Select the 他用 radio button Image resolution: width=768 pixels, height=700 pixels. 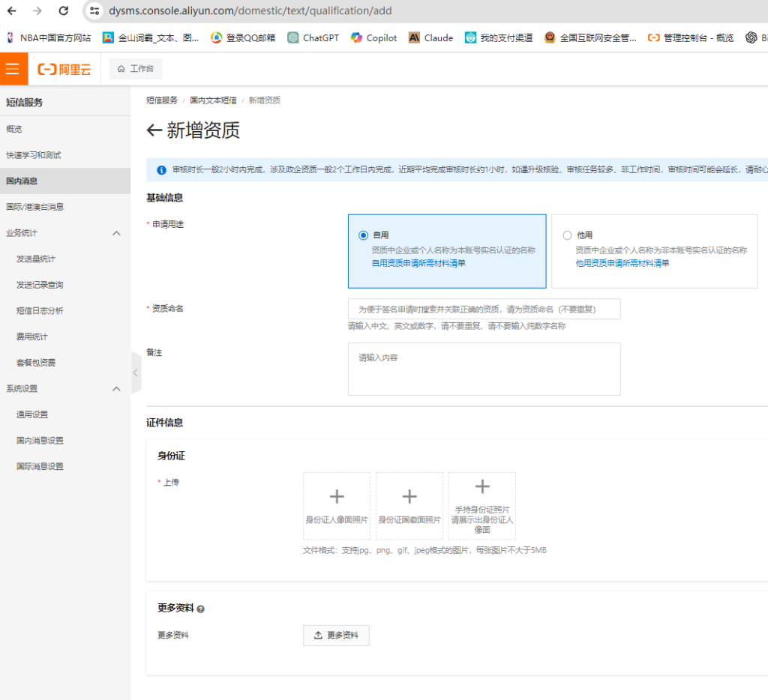tap(567, 235)
